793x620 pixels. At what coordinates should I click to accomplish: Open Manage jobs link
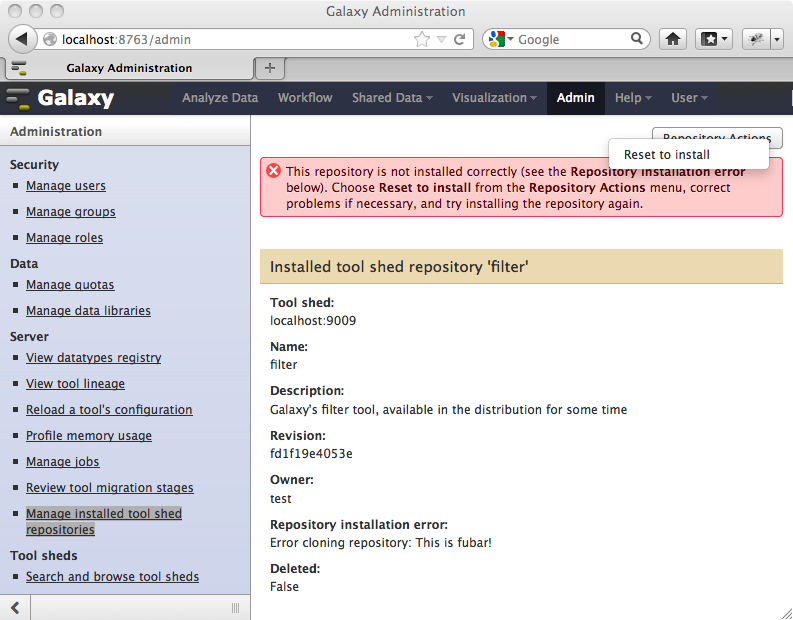[63, 461]
